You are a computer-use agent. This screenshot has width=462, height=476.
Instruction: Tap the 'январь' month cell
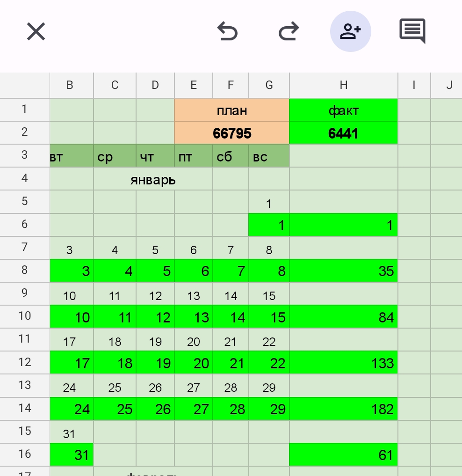tap(153, 179)
